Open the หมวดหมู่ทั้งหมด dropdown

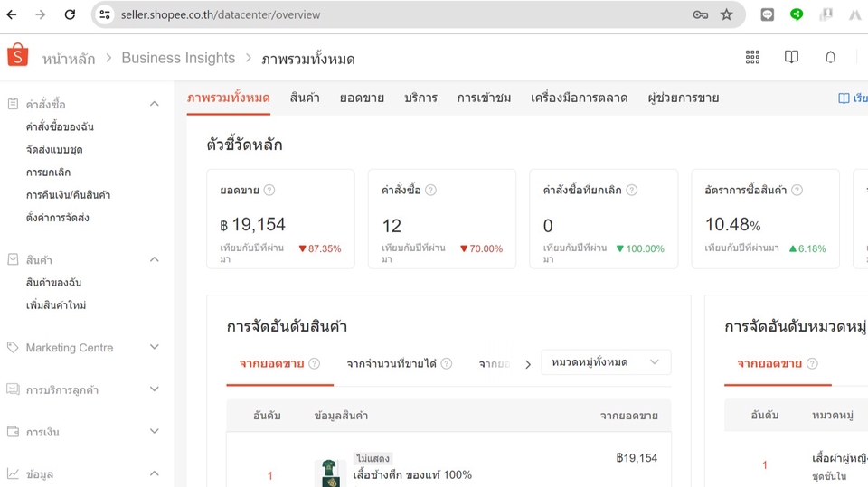coord(606,362)
